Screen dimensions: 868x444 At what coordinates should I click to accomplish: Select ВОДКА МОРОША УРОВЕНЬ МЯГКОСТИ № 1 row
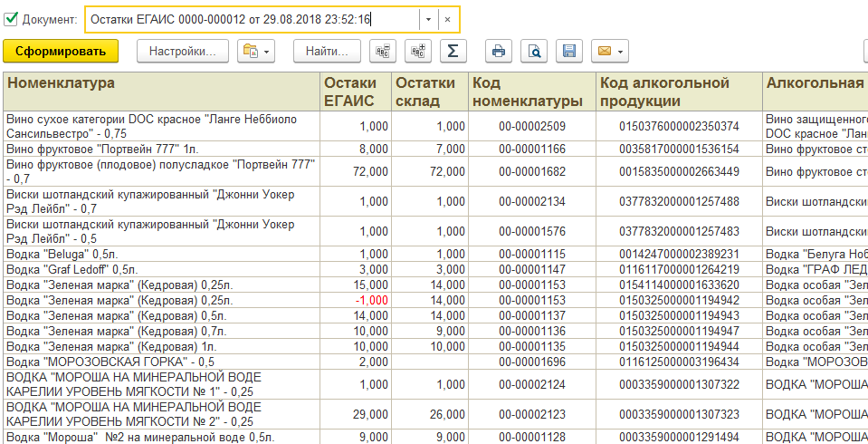pyautogui.click(x=162, y=385)
